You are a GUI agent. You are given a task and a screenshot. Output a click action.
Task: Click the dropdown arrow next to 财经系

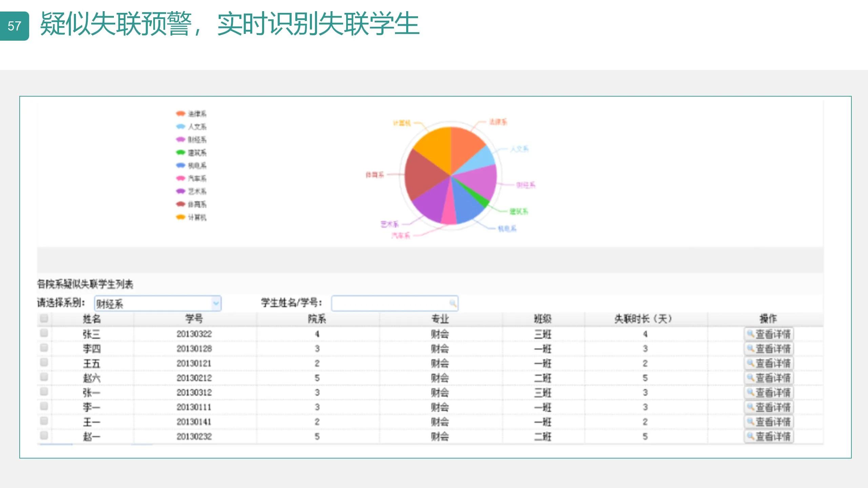pos(216,303)
